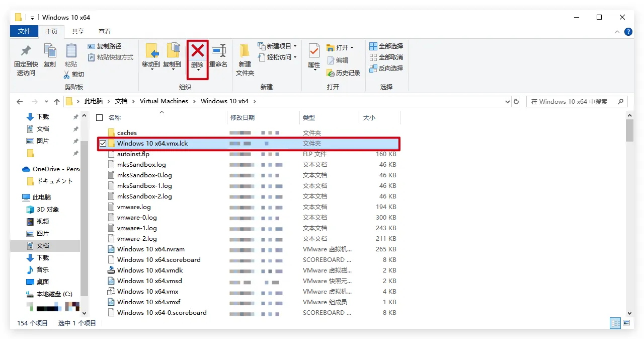
Task: Switch to details view icon in status bar
Action: [616, 323]
